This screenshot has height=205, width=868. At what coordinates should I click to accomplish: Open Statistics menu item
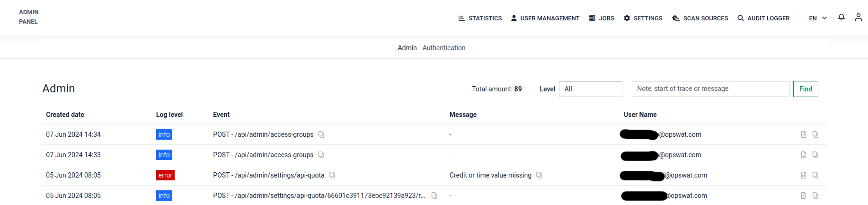pos(480,18)
